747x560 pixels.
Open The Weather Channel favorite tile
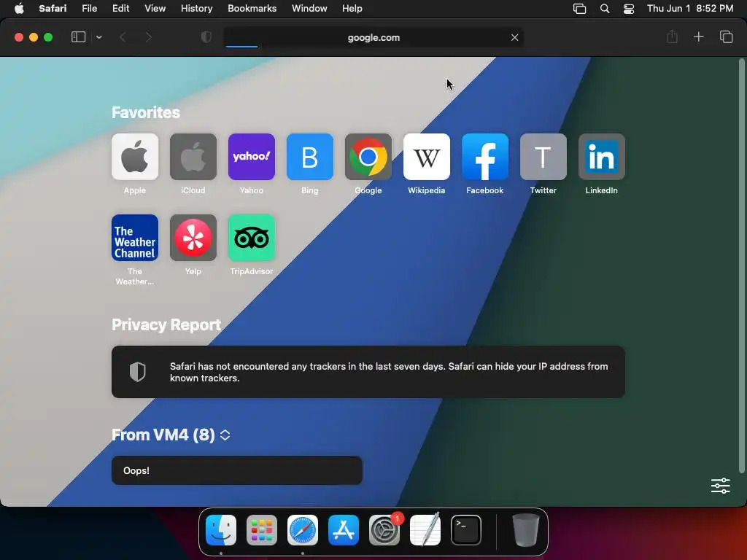135,238
